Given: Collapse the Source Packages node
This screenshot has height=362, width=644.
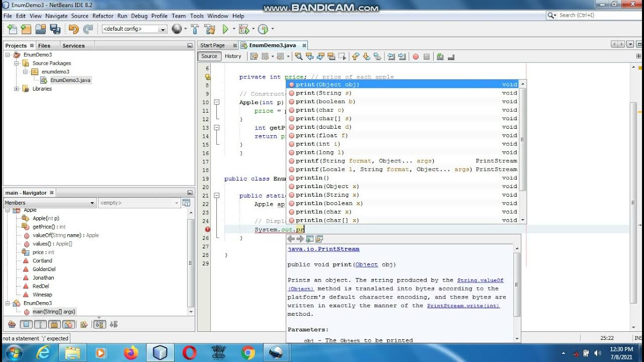Looking at the screenshot, I should click(17, 63).
